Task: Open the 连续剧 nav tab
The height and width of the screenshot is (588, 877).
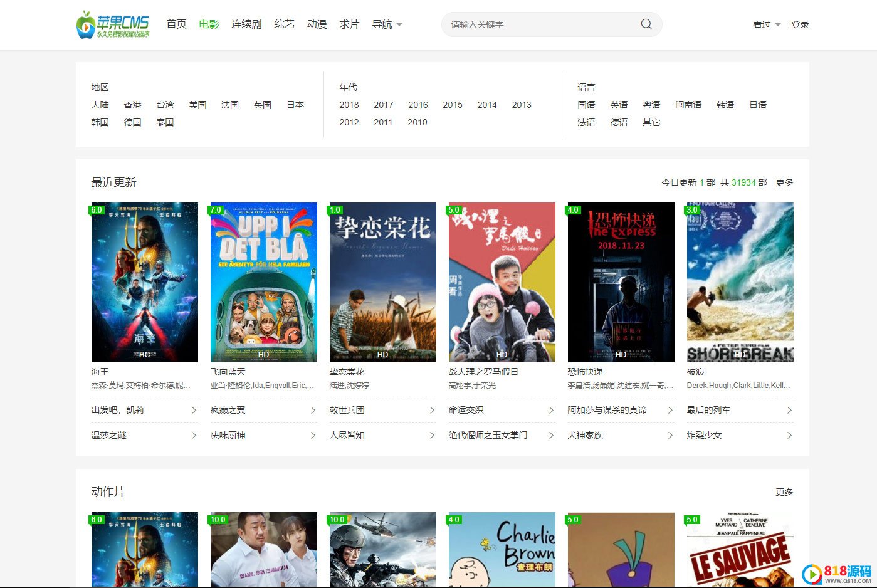Action: click(x=246, y=24)
